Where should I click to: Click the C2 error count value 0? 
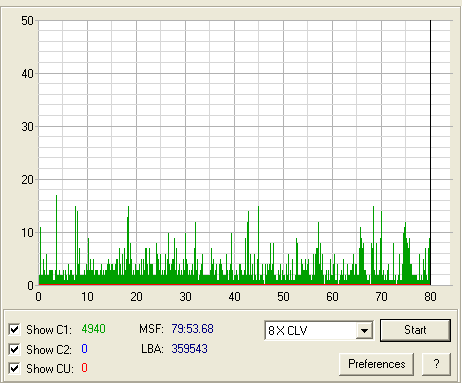pos(84,349)
